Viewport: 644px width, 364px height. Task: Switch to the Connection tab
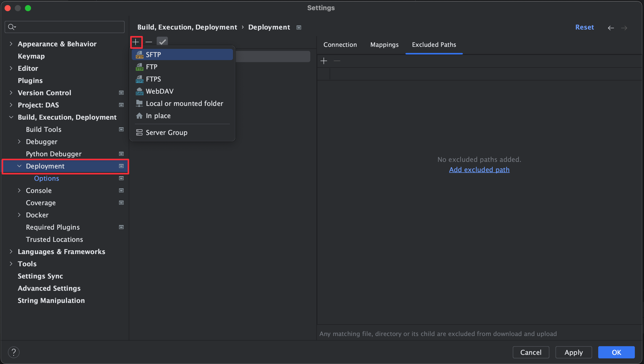click(x=340, y=45)
